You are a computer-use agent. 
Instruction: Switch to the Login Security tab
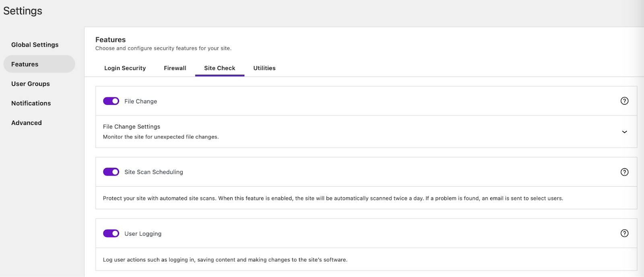click(125, 68)
